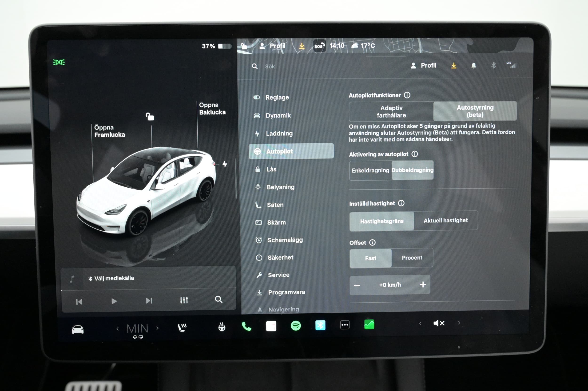Open notifications bell icon
Image resolution: width=588 pixels, height=391 pixels.
tap(473, 66)
